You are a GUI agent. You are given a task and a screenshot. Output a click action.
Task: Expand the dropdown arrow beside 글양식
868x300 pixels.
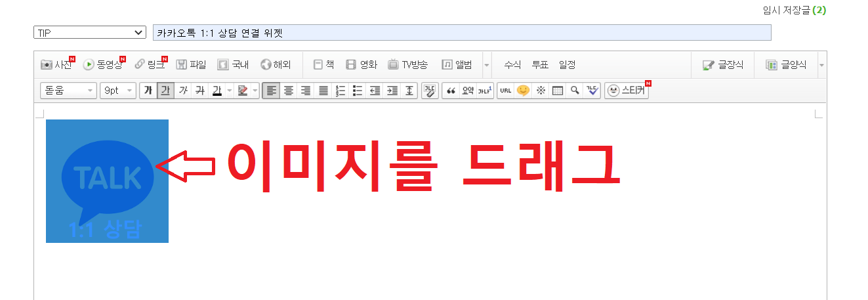(821, 65)
